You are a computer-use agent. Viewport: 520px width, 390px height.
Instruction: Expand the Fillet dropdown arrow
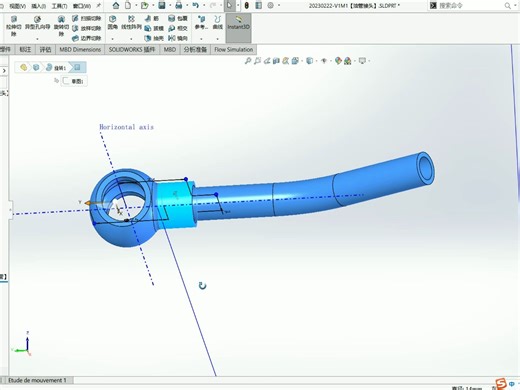click(113, 39)
